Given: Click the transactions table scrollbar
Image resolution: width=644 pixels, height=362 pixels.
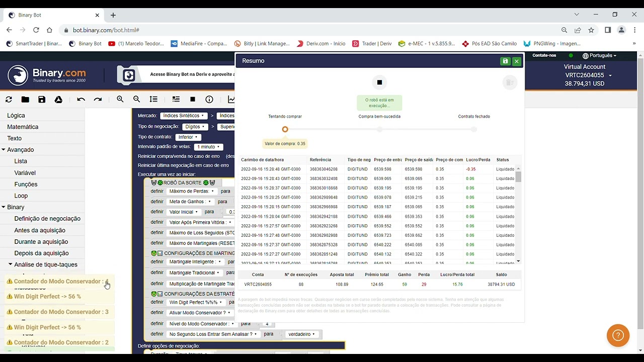Looking at the screenshot, I should [x=518, y=176].
